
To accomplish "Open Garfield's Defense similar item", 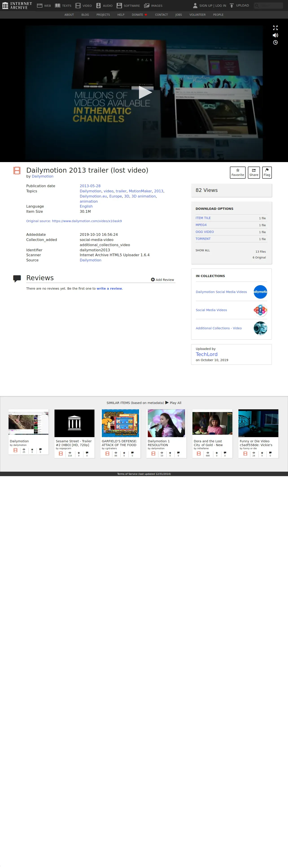I will click(120, 423).
